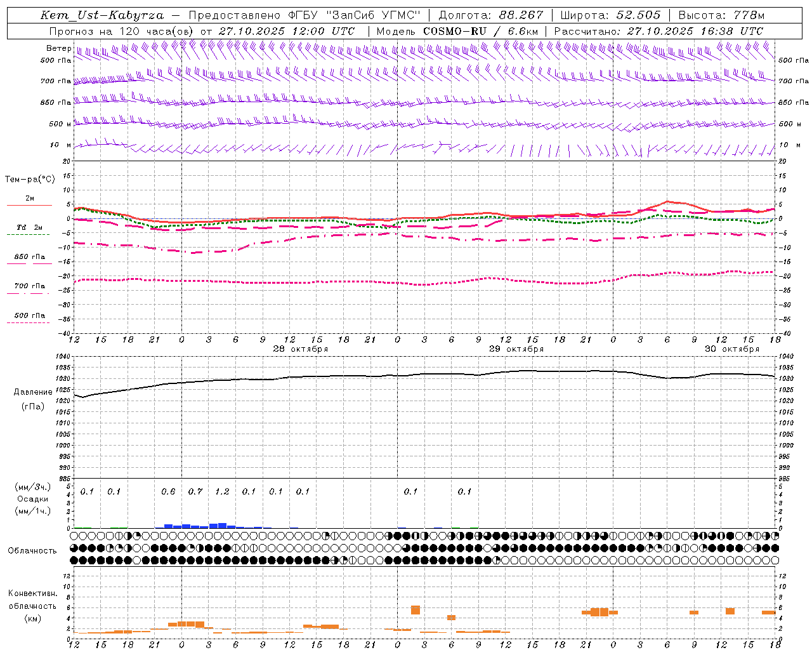Image resolution: width=812 pixels, height=650 pixels.
Task: Click the 10 м wind level label on left axis
Action: point(61,145)
